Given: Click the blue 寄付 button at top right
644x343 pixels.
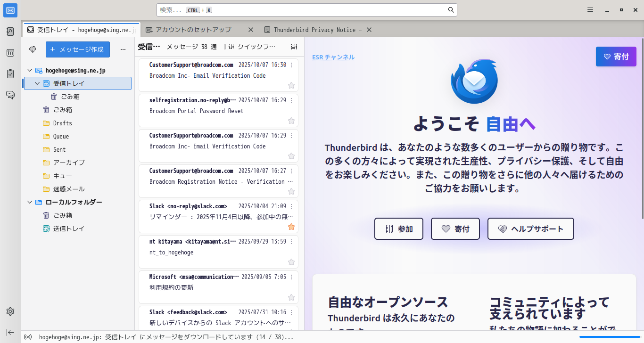Looking at the screenshot, I should click(616, 57).
